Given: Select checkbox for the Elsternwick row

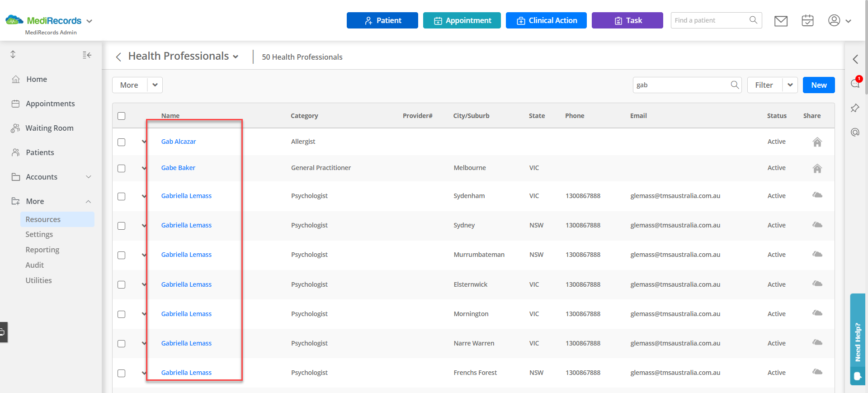Looking at the screenshot, I should [x=121, y=284].
